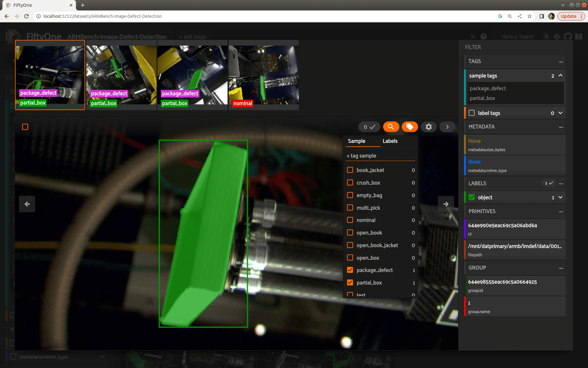
Task: Collapse the sample tags section
Action: (x=560, y=75)
